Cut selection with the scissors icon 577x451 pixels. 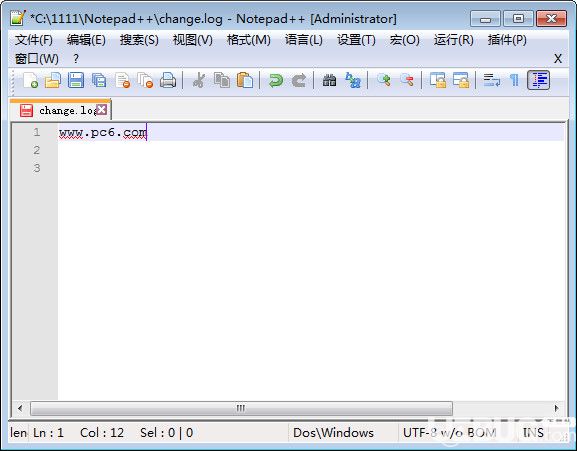199,80
